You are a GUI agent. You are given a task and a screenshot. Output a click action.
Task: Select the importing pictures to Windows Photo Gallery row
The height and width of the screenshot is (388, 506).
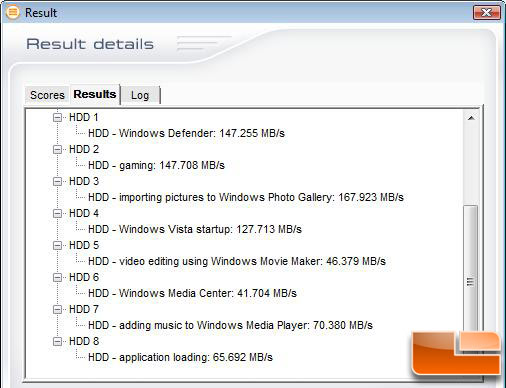tap(246, 197)
